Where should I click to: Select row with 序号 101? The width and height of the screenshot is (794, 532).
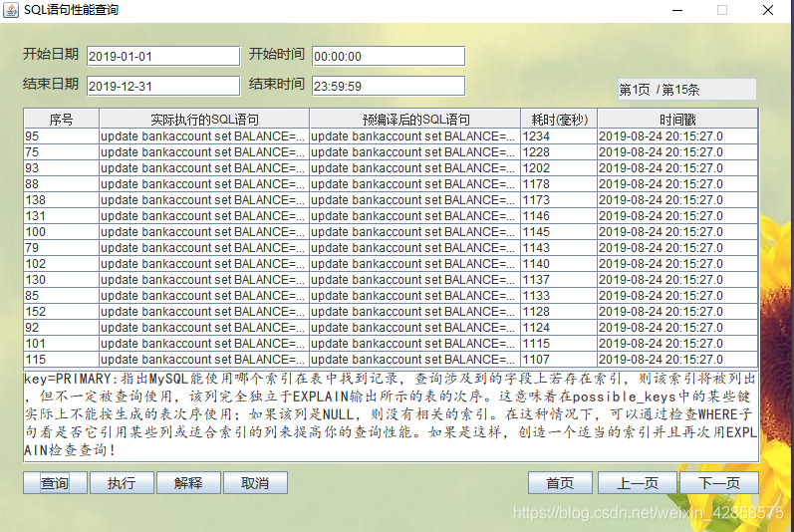point(391,343)
